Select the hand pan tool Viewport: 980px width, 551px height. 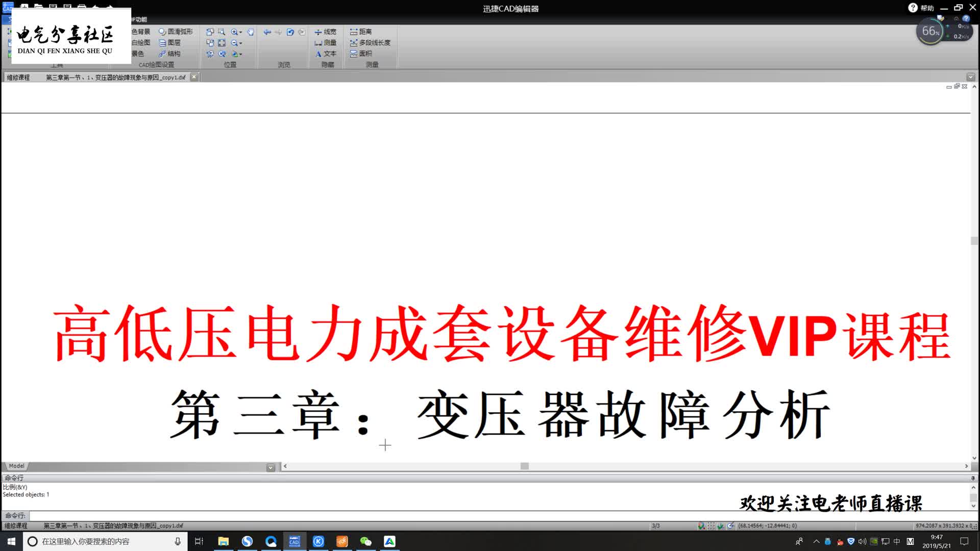tap(250, 32)
